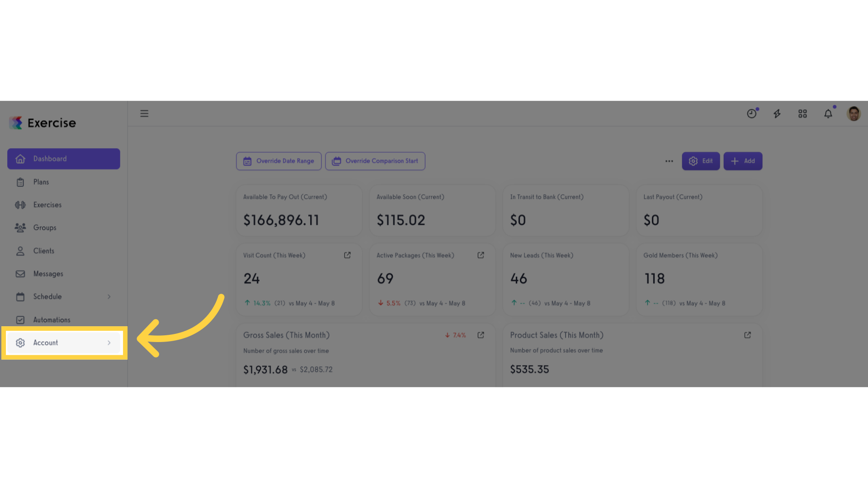Expand the Account menu chevron
The height and width of the screenshot is (488, 868).
click(109, 343)
